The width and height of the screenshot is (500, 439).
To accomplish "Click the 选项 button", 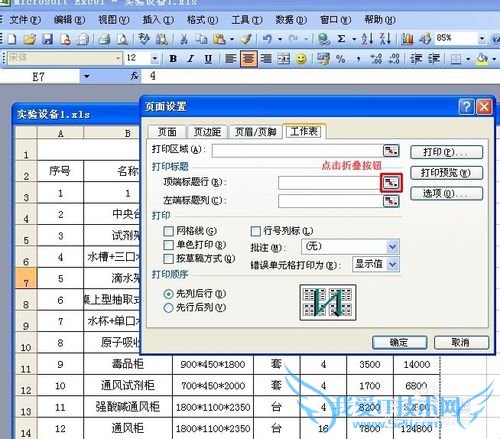I will point(446,193).
